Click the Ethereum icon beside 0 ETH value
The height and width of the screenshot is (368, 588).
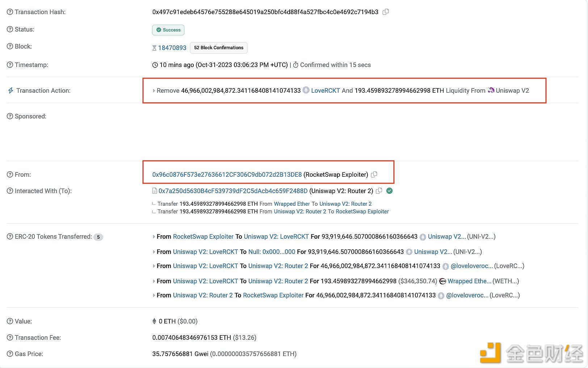(154, 321)
